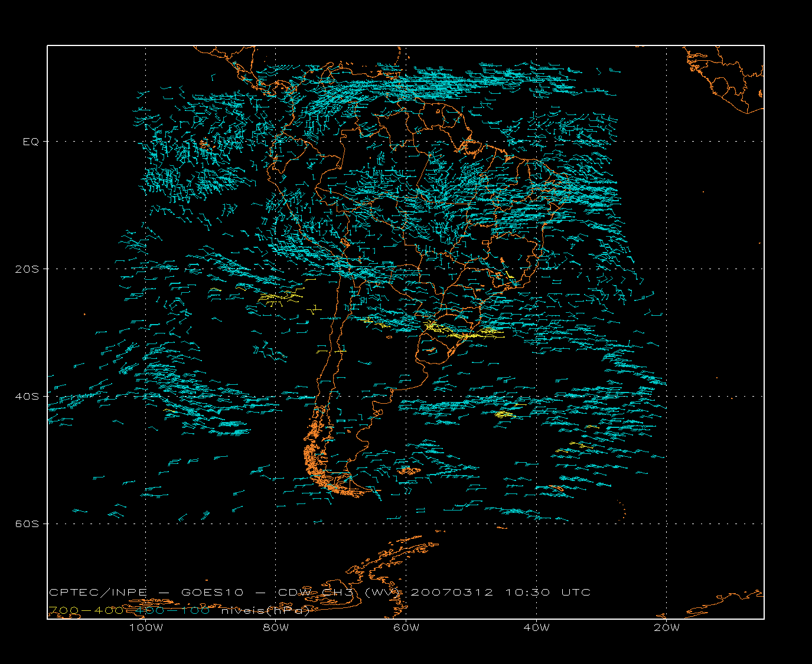Click the CPTEC/INPE source text
Viewport: 812px width, 664px height.
click(97, 592)
